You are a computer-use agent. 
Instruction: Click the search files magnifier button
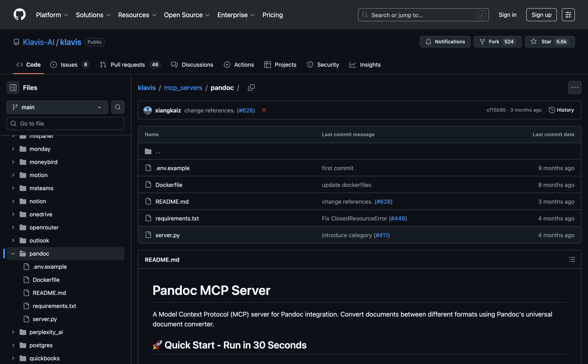[117, 107]
